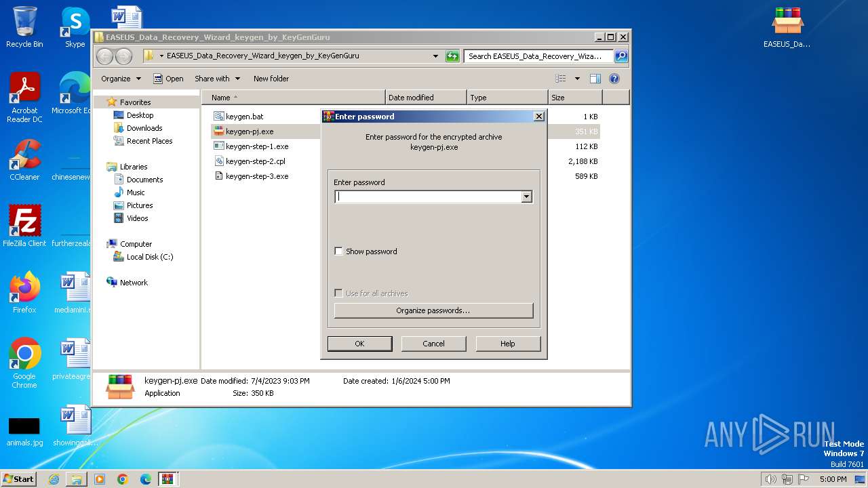Open the Recycle Bin desktop icon
The height and width of the screenshot is (488, 868).
(24, 27)
